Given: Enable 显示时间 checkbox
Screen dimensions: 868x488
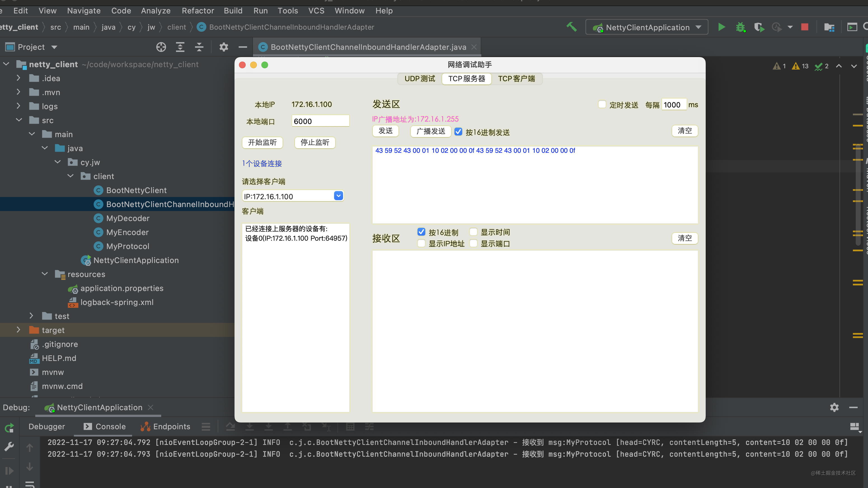Looking at the screenshot, I should 473,232.
